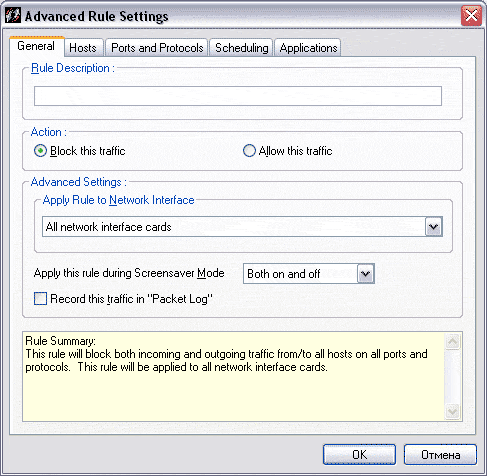Click the 'All network interface cards' combo box
The image size is (487, 476).
(x=242, y=227)
